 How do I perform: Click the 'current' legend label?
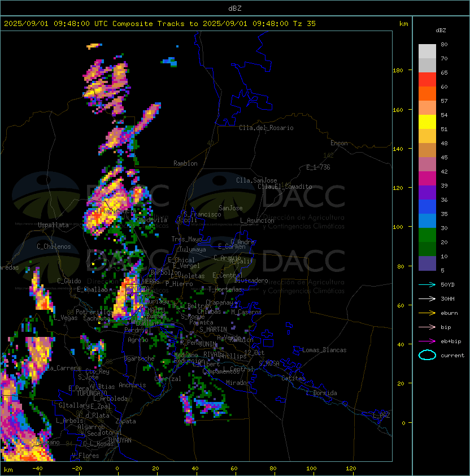click(452, 355)
